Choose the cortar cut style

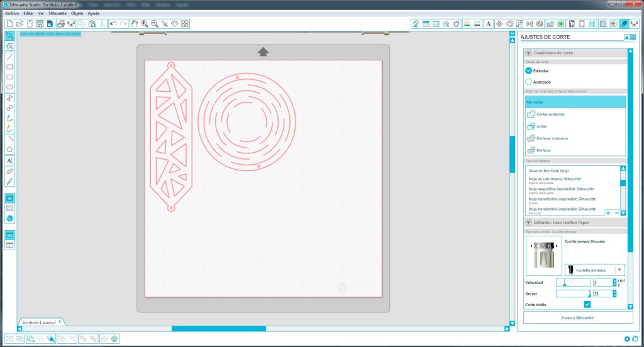tap(575, 126)
